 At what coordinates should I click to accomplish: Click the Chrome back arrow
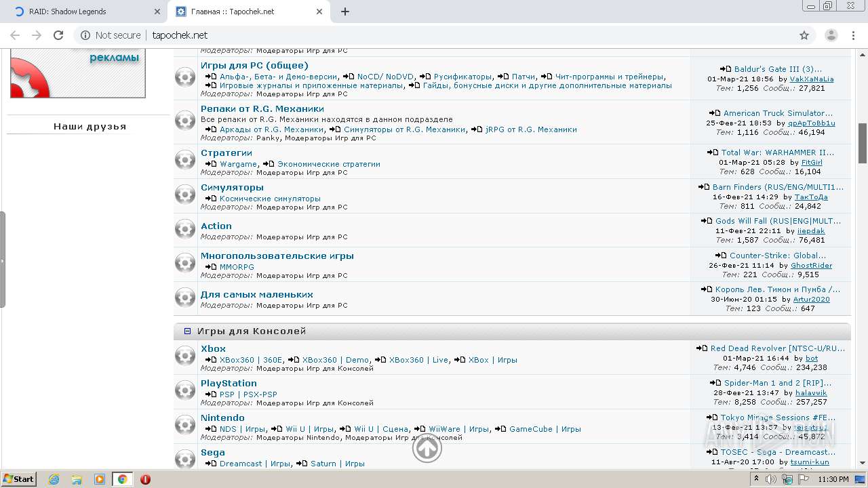point(15,35)
